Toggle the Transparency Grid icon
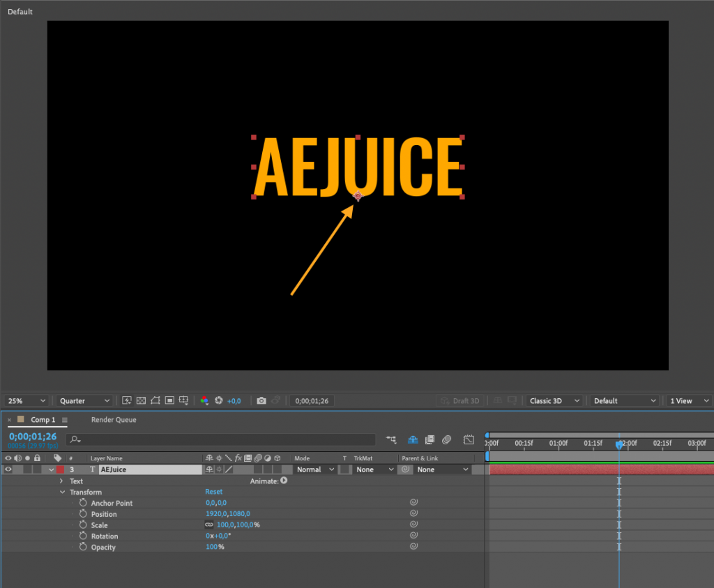714x588 pixels. 142,400
